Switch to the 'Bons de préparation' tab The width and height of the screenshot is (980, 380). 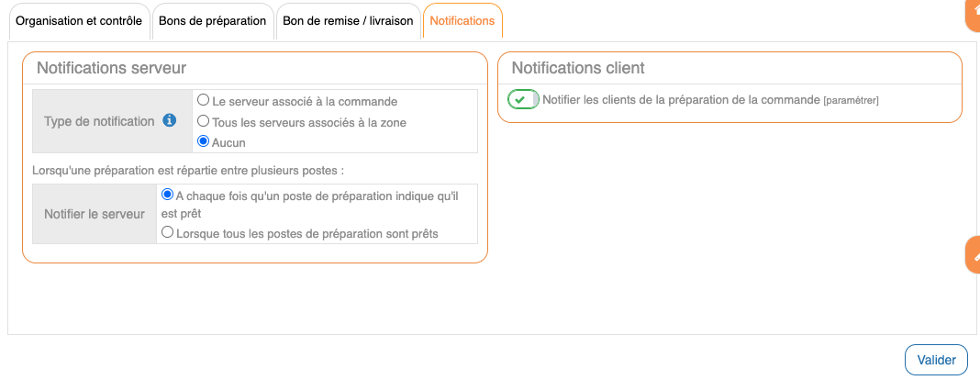pyautogui.click(x=212, y=20)
